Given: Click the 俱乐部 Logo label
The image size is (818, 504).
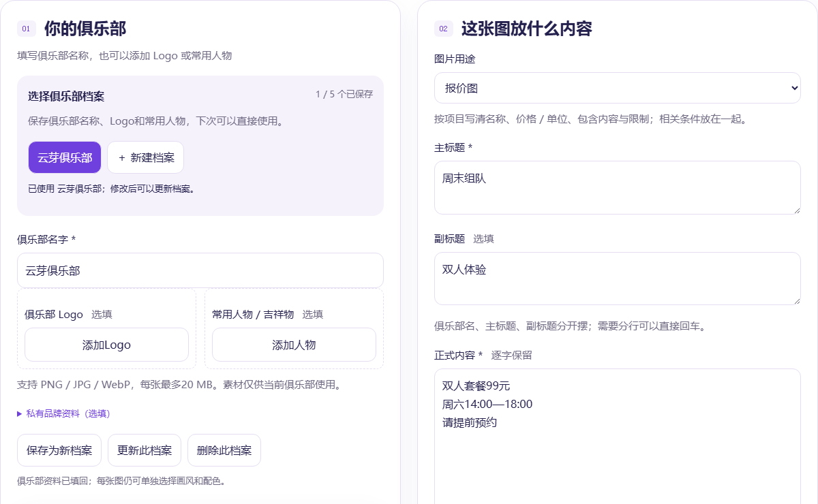Looking at the screenshot, I should pos(54,314).
